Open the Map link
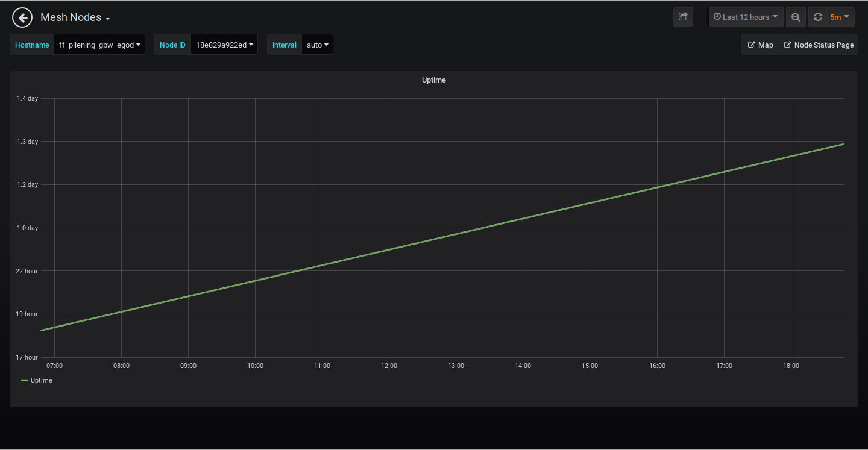Viewport: 868px width, 450px height. click(766, 45)
